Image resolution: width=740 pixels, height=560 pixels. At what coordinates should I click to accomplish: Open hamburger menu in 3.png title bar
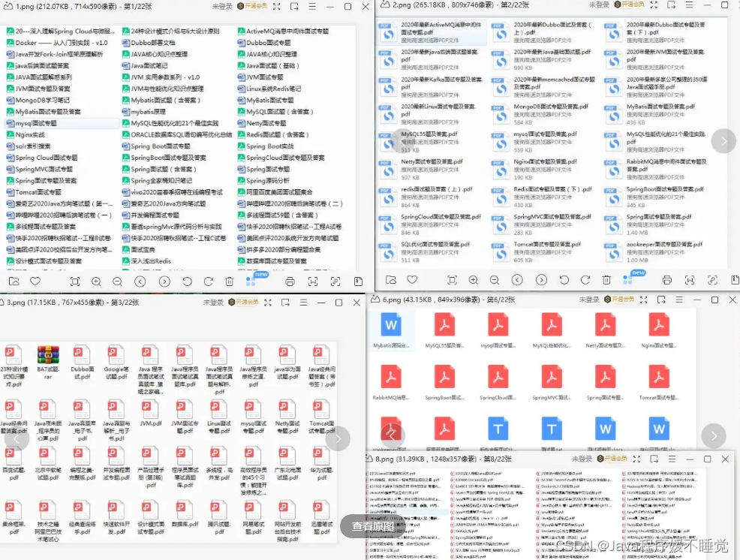[303, 303]
